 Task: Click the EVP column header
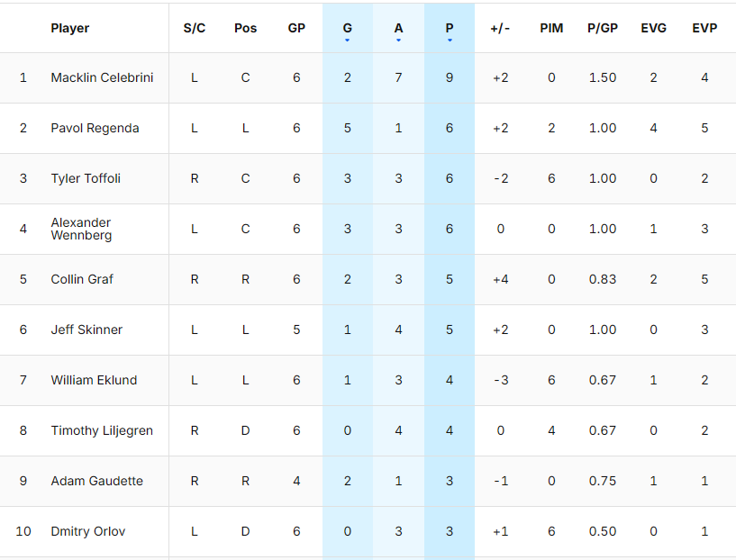point(704,28)
